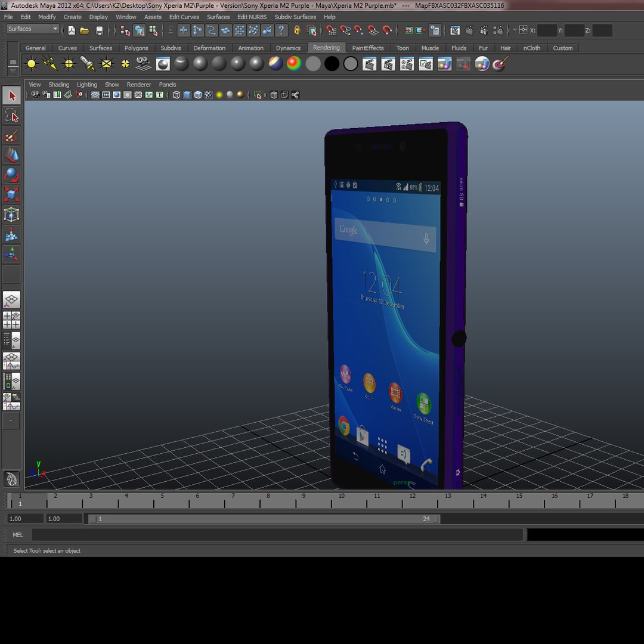Viewport: 644px width, 644px height.
Task: Switch the command line from MEL
Action: pyautogui.click(x=18, y=535)
